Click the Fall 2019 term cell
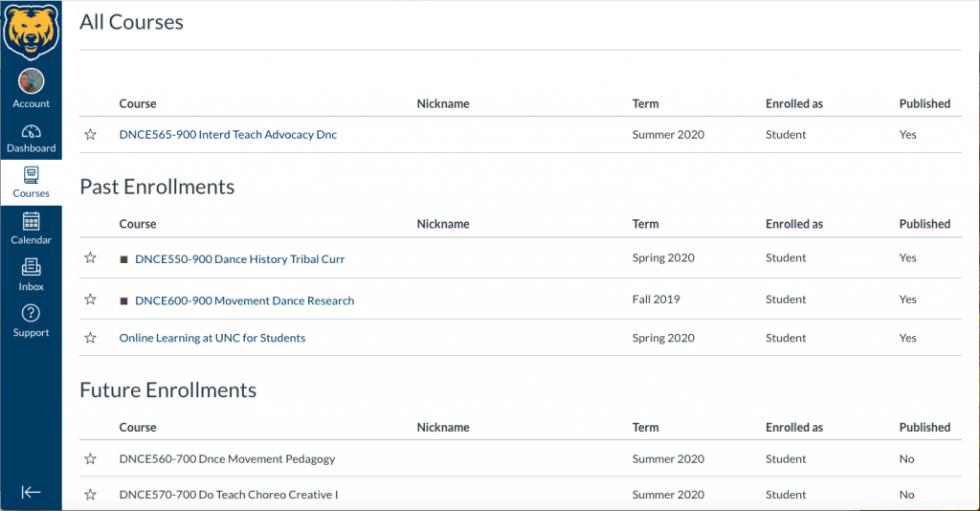This screenshot has height=511, width=980. coord(657,300)
